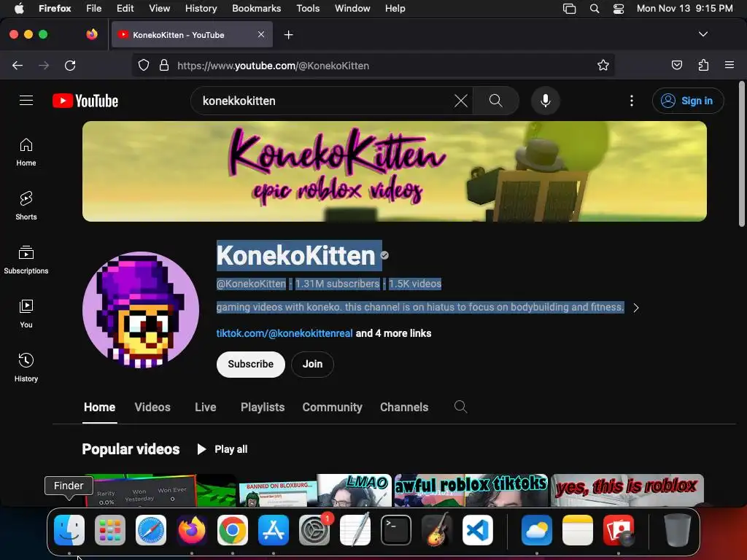The image size is (747, 560).
Task: Click the Firefox forward arrow
Action: pos(44,65)
